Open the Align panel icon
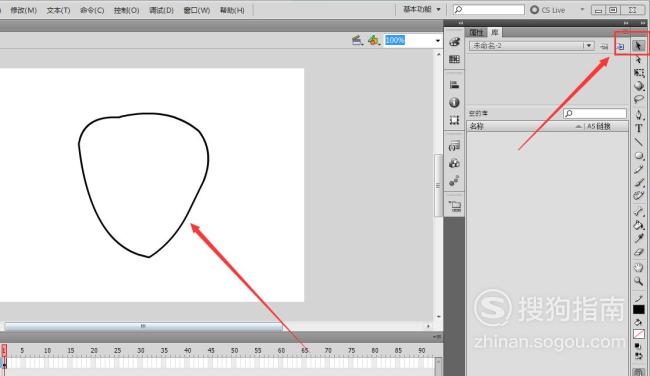This screenshot has width=650, height=376. [454, 85]
